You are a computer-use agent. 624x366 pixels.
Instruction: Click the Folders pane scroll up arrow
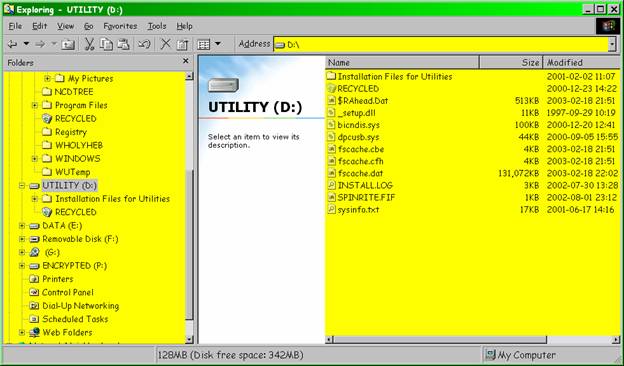[189, 76]
